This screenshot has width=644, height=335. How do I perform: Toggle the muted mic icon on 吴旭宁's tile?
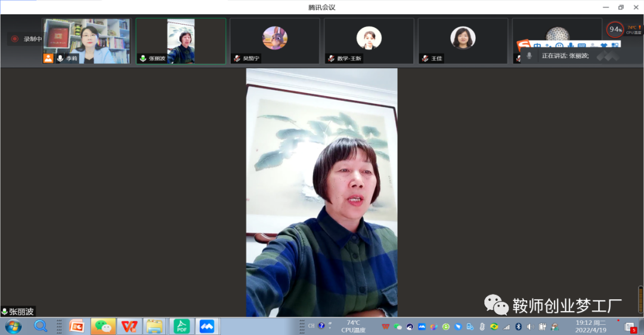pos(237,59)
